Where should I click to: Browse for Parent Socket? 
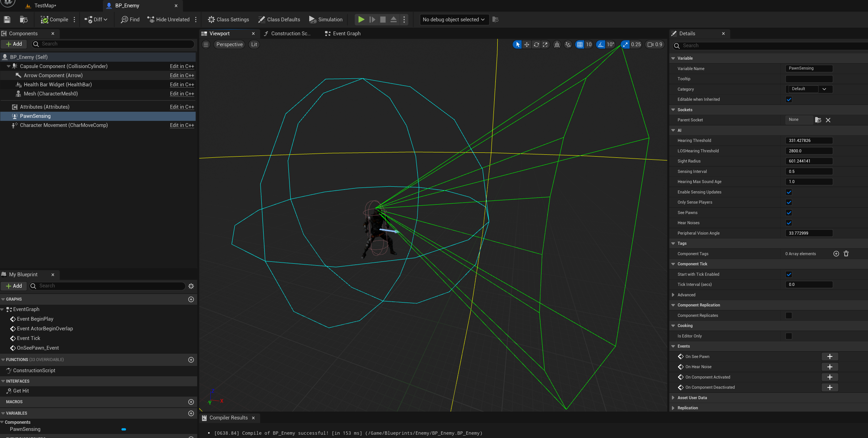point(818,120)
